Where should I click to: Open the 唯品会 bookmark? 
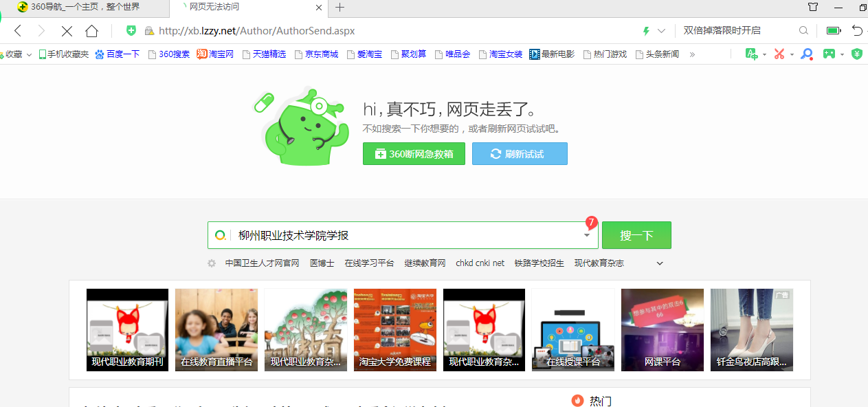pyautogui.click(x=452, y=54)
